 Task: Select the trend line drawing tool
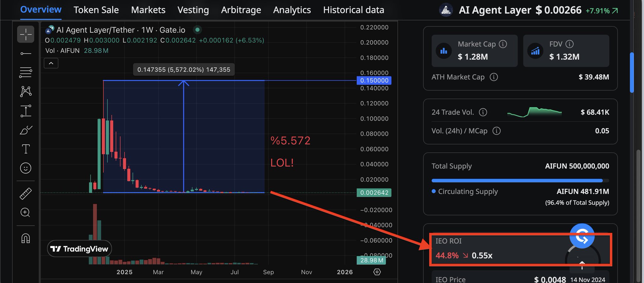pos(25,53)
